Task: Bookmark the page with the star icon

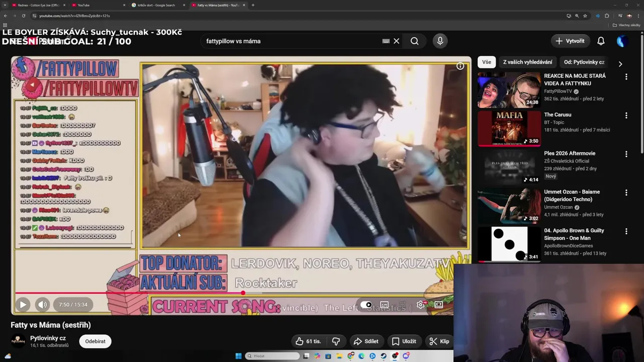Action: click(x=585, y=16)
